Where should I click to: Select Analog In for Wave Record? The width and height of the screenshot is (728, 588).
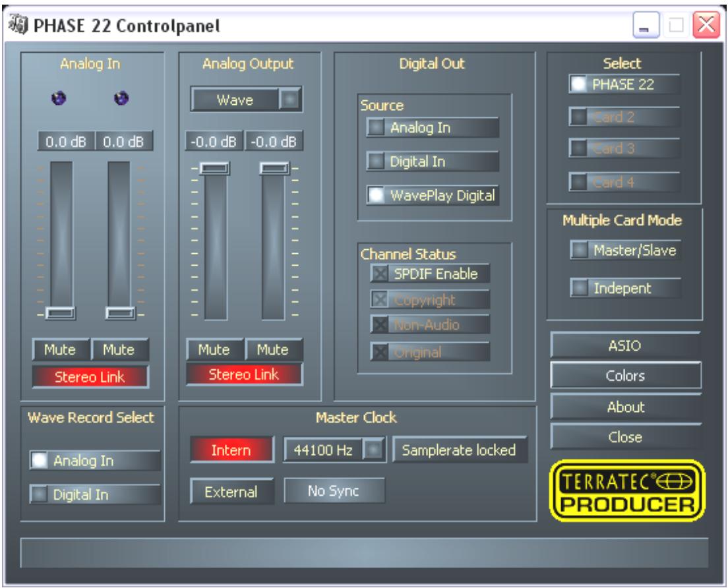(x=95, y=460)
